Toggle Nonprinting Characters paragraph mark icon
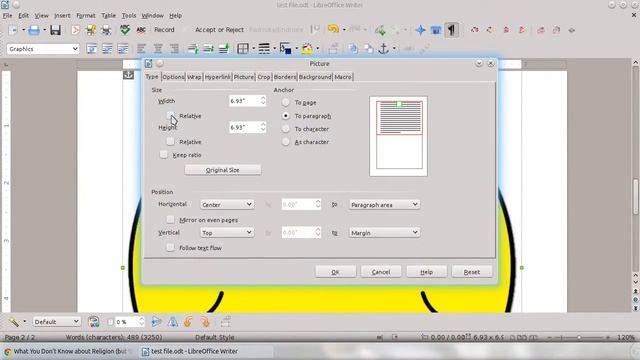This screenshot has height=360, width=640. click(x=451, y=30)
